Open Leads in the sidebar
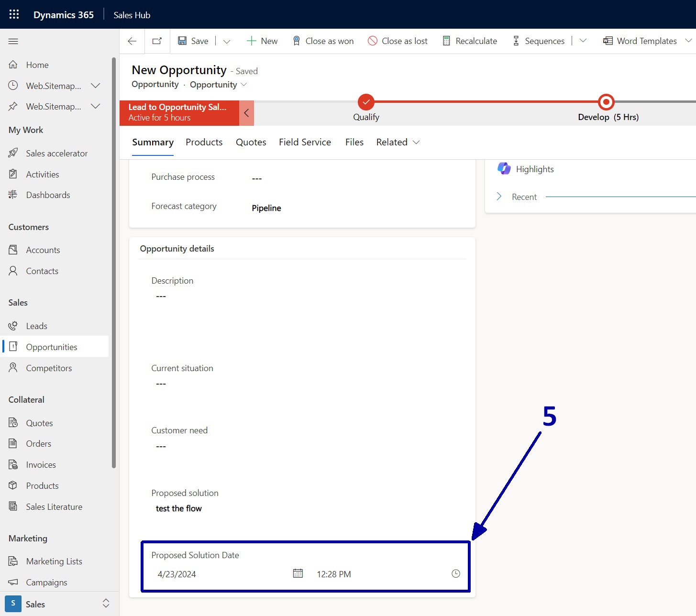 pyautogui.click(x=55, y=326)
